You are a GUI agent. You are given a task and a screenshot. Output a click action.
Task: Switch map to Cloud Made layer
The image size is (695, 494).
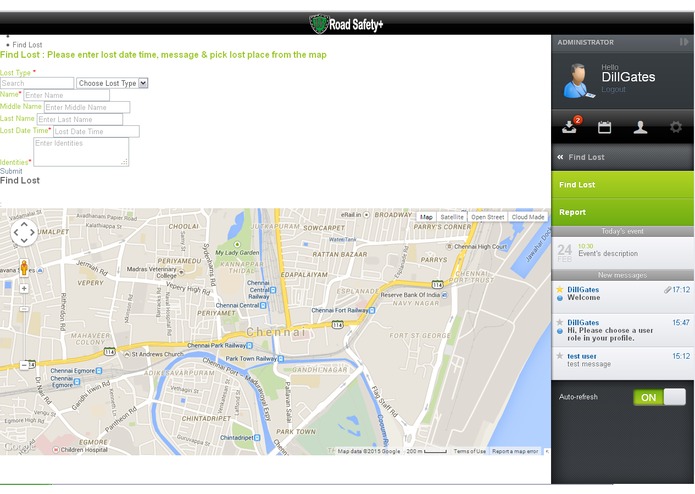[x=527, y=217]
